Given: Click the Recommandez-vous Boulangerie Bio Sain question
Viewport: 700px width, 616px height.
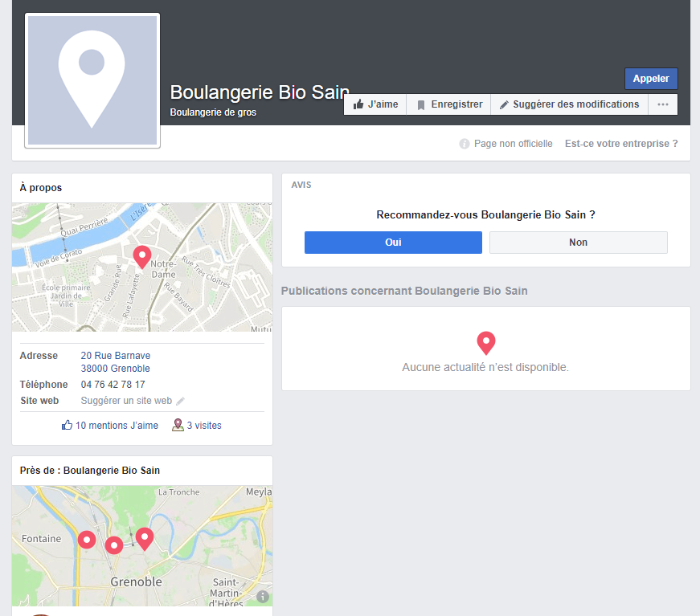Looking at the screenshot, I should click(x=485, y=215).
